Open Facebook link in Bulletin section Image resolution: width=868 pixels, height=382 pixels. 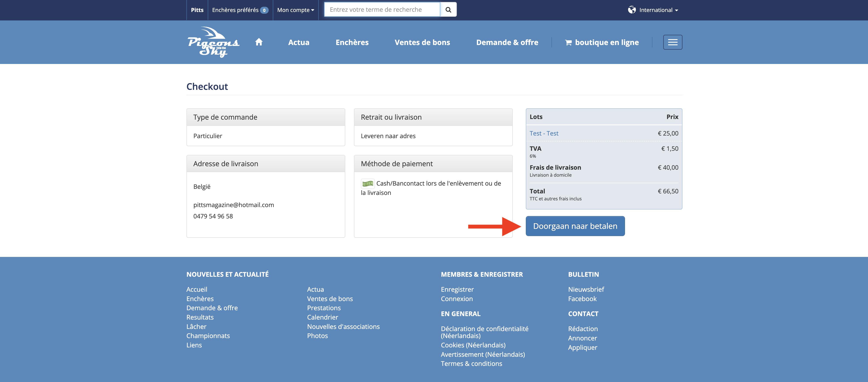click(582, 299)
